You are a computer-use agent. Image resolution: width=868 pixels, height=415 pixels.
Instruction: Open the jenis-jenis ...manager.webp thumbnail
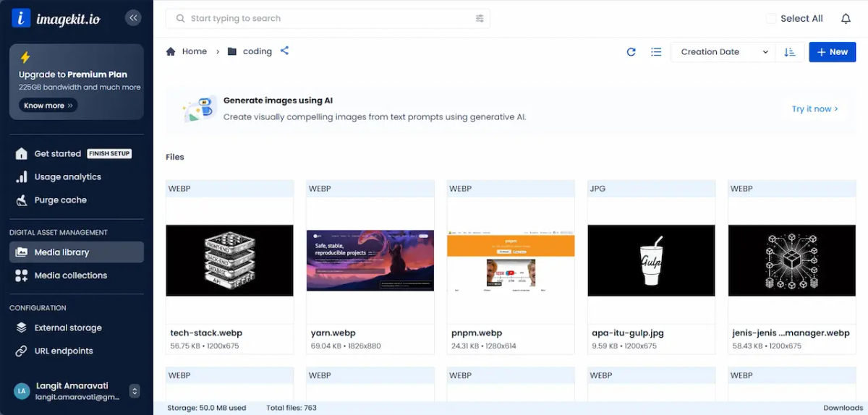pos(792,260)
